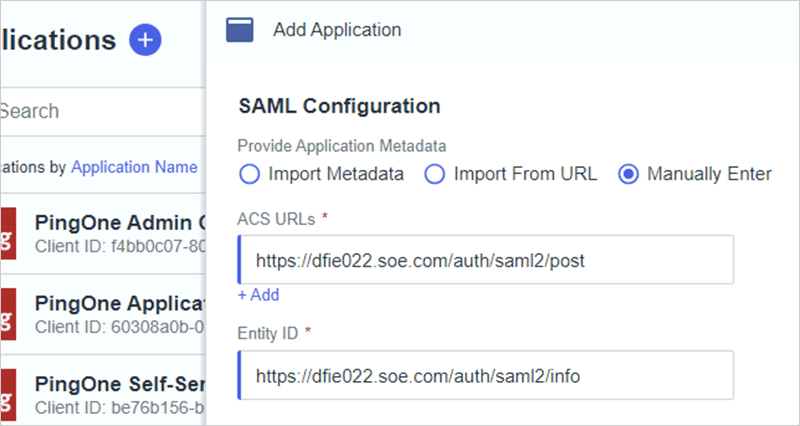Click the Add Application window icon
The width and height of the screenshot is (800, 426).
click(x=240, y=30)
